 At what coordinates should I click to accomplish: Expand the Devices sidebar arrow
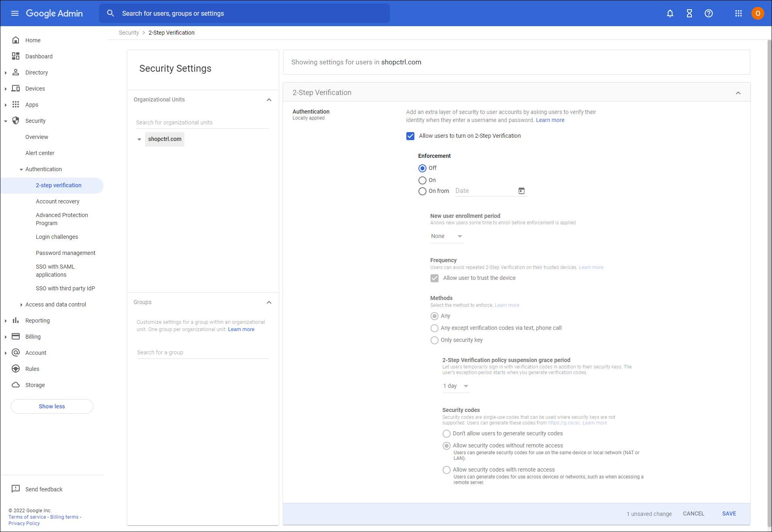pyautogui.click(x=6, y=89)
